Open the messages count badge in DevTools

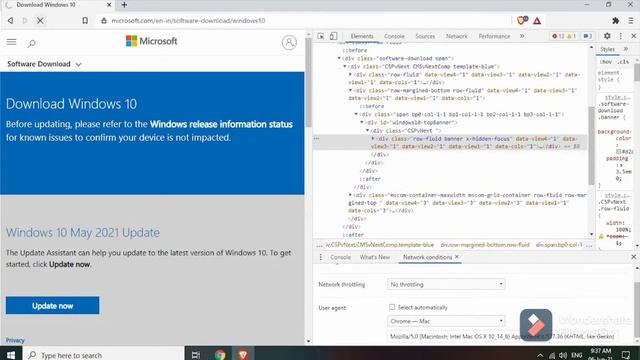click(588, 36)
